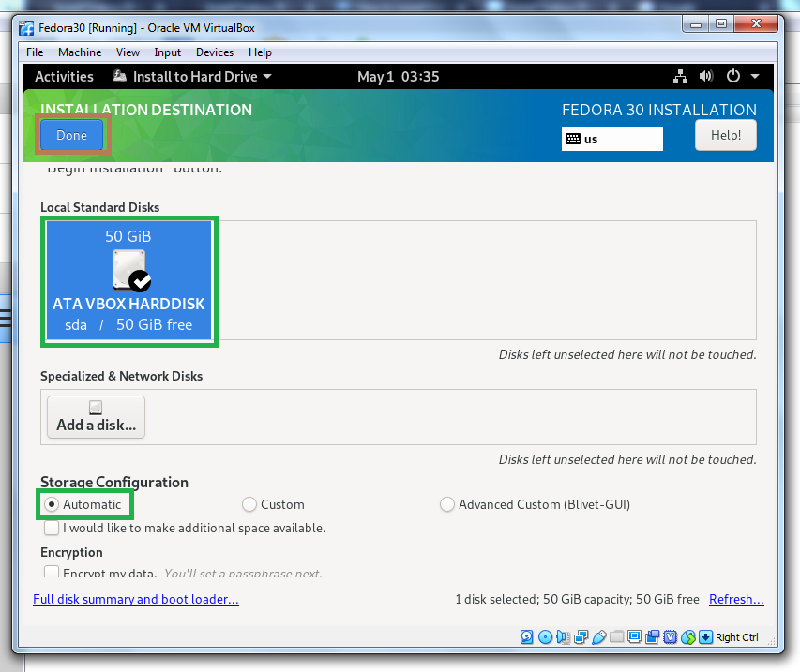Open the View menu
800x672 pixels.
click(128, 52)
